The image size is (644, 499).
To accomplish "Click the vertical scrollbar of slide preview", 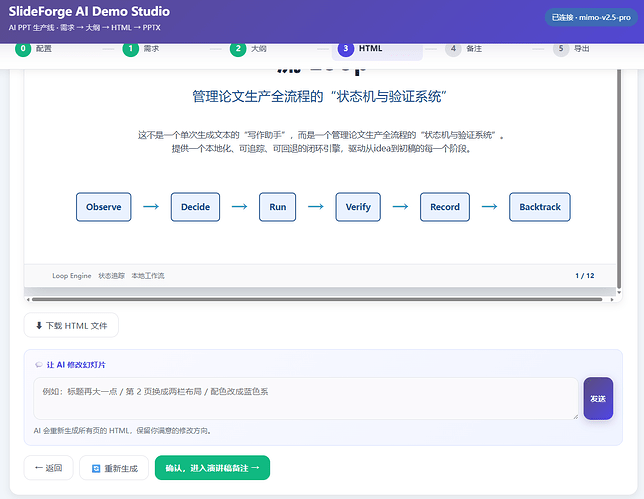I will point(619,179).
